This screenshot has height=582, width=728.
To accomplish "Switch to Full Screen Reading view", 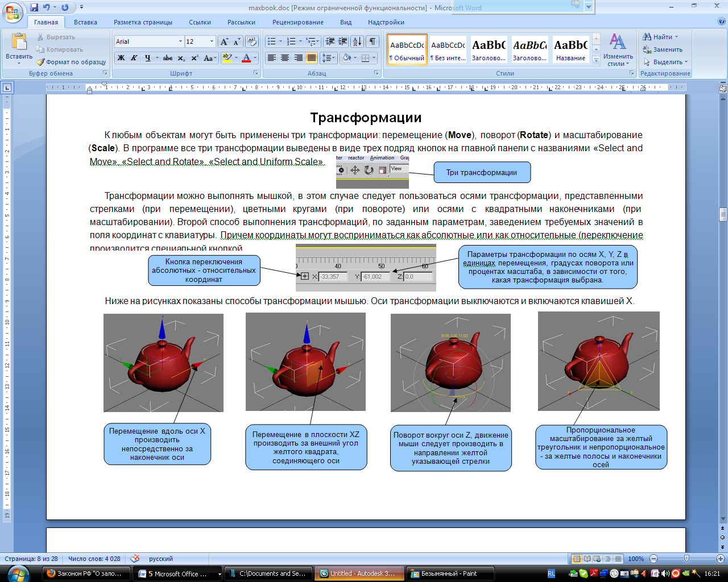I will 587,559.
